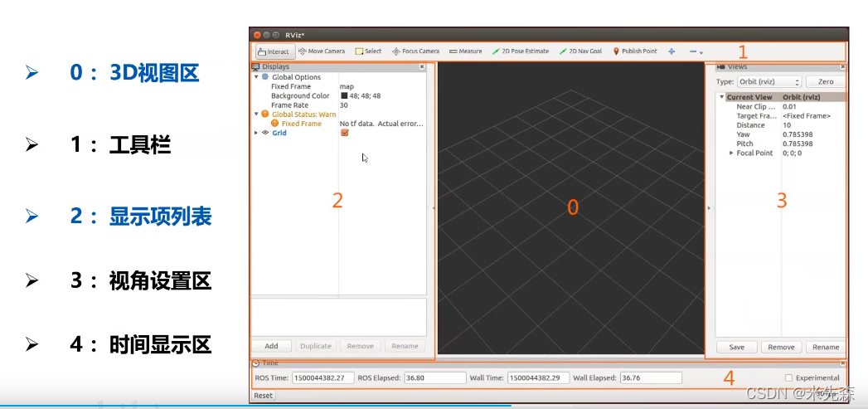Enable the Experimental checkbox

(788, 378)
